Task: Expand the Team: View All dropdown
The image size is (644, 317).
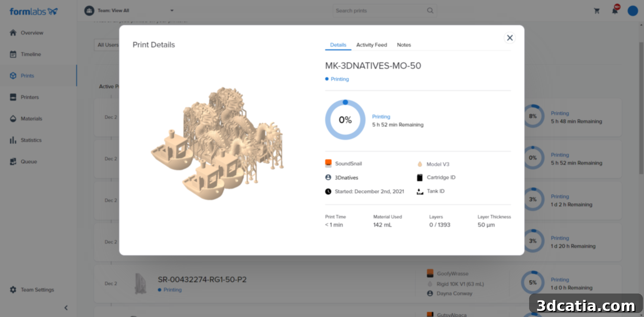Action: tap(172, 10)
